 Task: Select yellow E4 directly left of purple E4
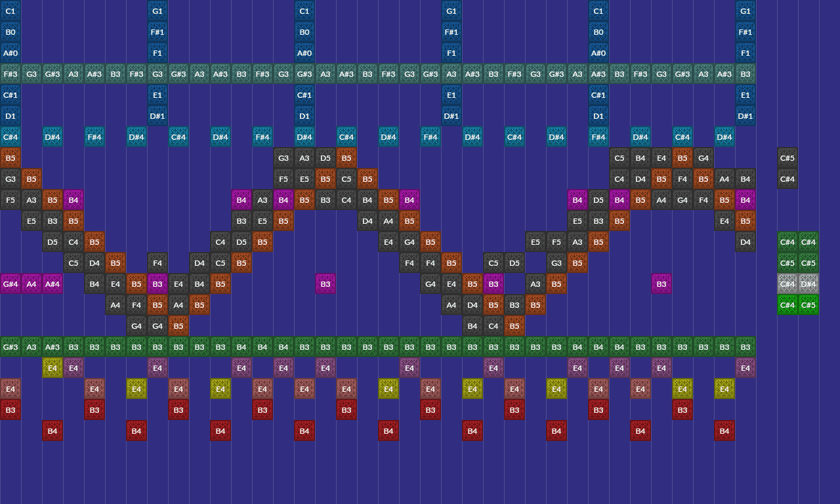click(x=52, y=368)
